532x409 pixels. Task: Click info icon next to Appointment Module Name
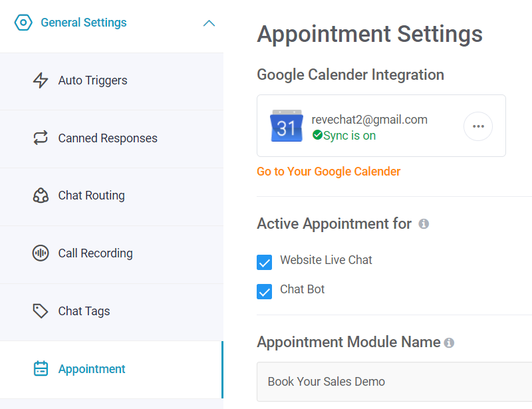450,343
